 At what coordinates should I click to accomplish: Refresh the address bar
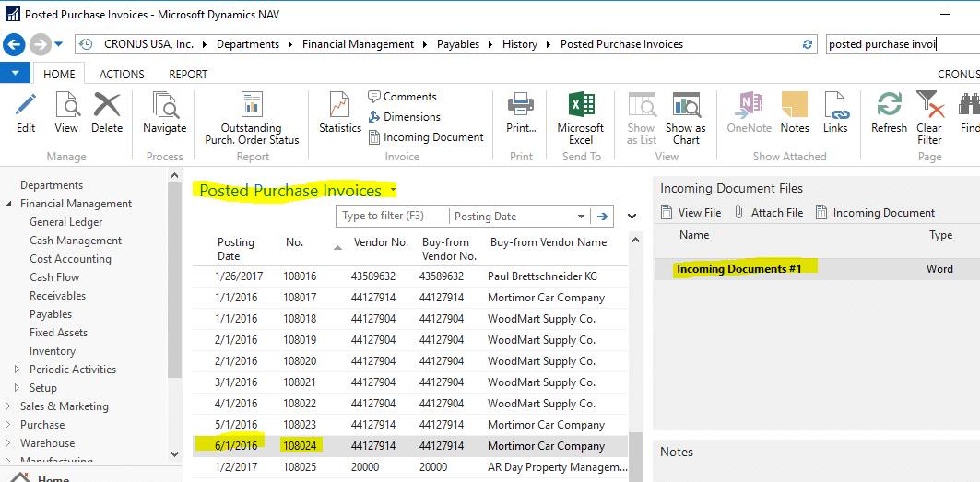click(x=808, y=44)
